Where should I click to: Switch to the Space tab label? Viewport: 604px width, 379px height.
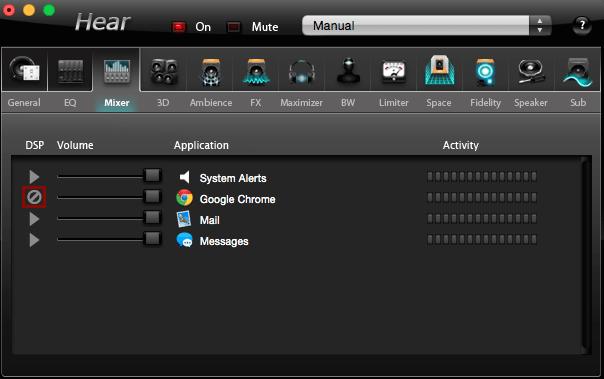pyautogui.click(x=439, y=103)
